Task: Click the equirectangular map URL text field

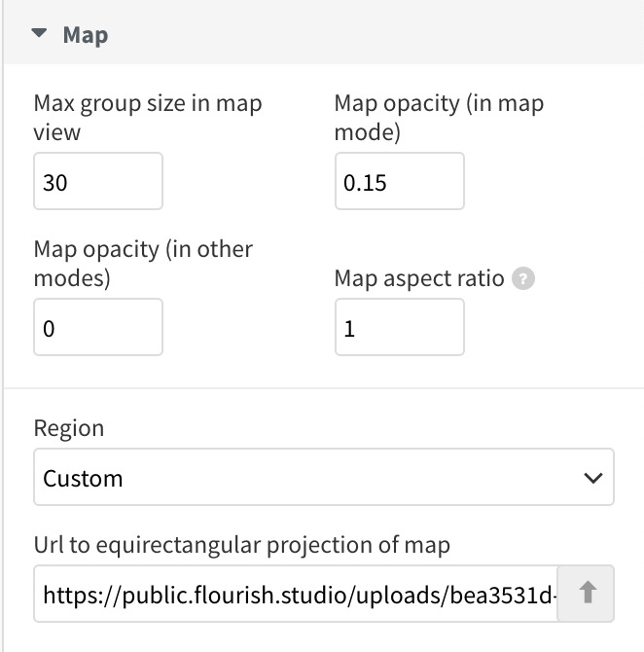Action: click(x=295, y=594)
